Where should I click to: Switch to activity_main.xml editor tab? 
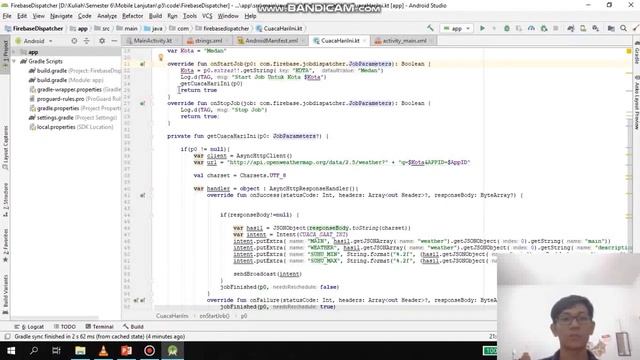click(404, 41)
